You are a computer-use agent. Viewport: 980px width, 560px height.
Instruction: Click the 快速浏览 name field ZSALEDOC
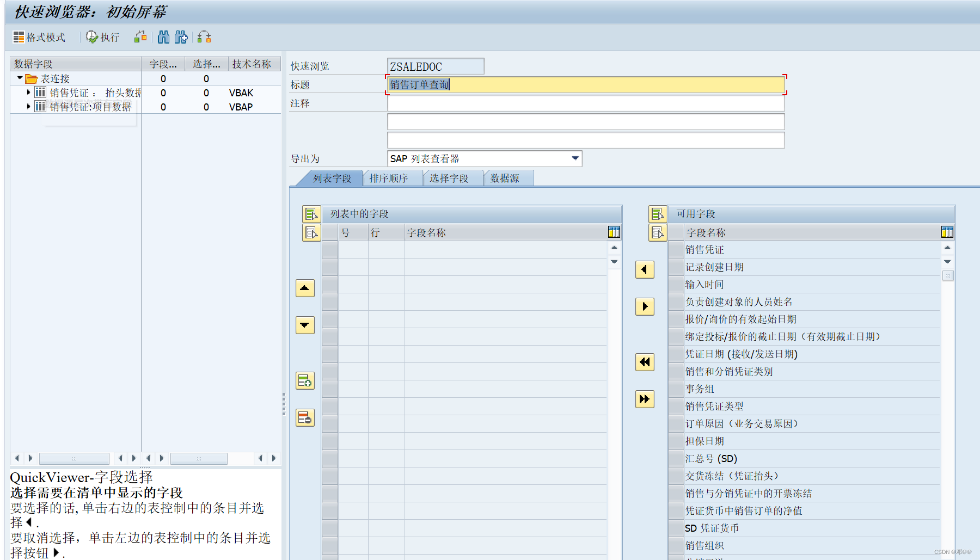(436, 66)
